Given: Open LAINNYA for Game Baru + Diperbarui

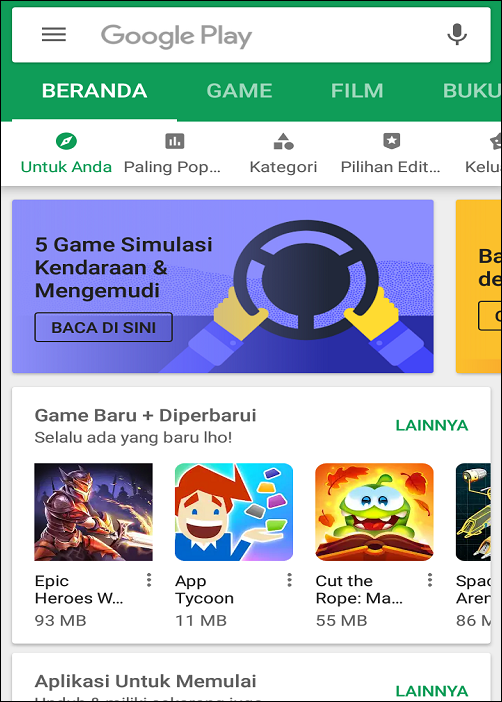Looking at the screenshot, I should (x=432, y=425).
